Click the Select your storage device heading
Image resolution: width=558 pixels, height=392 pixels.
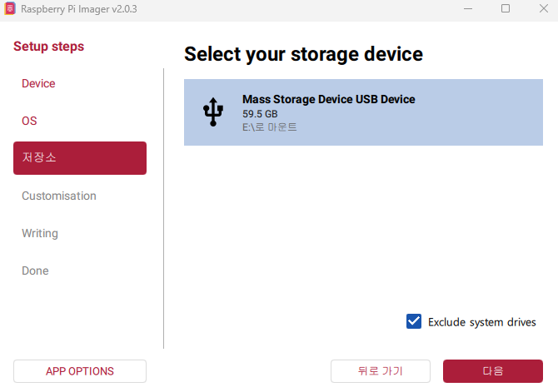point(303,54)
